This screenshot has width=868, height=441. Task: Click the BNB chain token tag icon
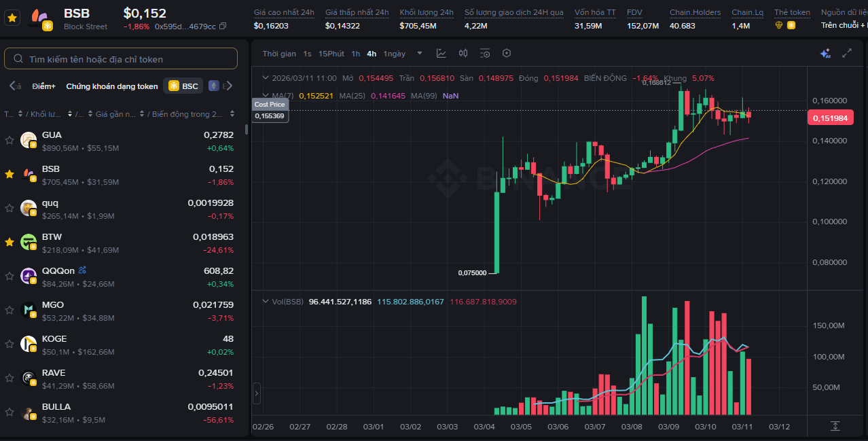[791, 25]
